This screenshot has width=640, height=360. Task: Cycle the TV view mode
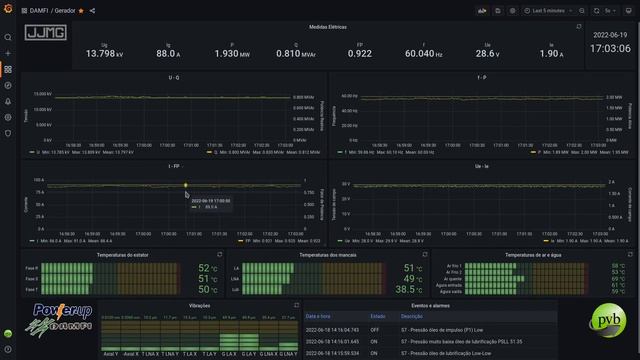pos(629,11)
